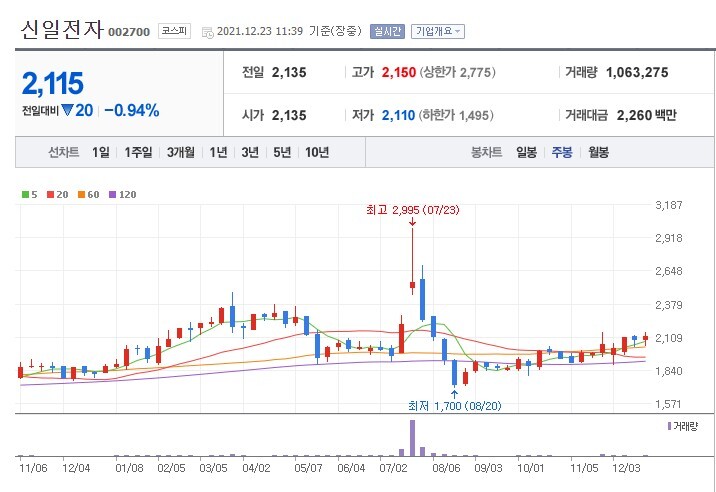Click the tallest volume bar in July
The height and width of the screenshot is (492, 716).
[412, 438]
